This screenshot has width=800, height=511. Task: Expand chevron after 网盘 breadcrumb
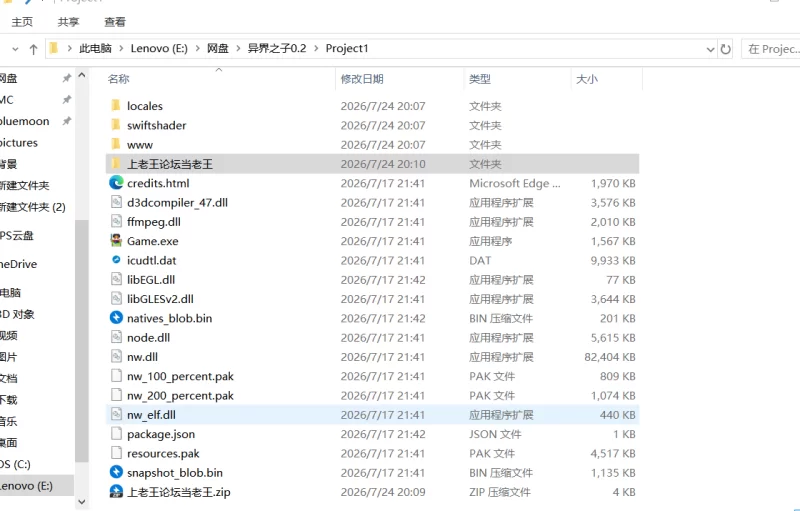(238, 48)
